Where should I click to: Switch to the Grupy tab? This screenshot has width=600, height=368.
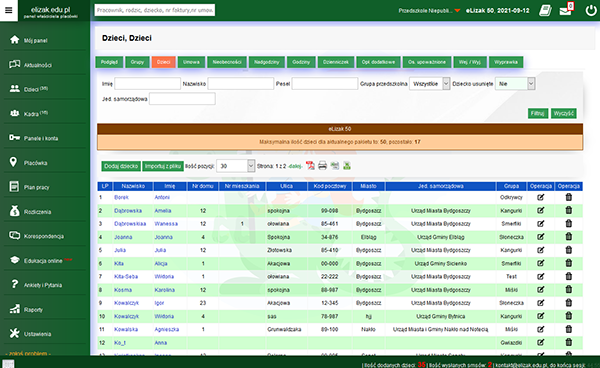[137, 62]
